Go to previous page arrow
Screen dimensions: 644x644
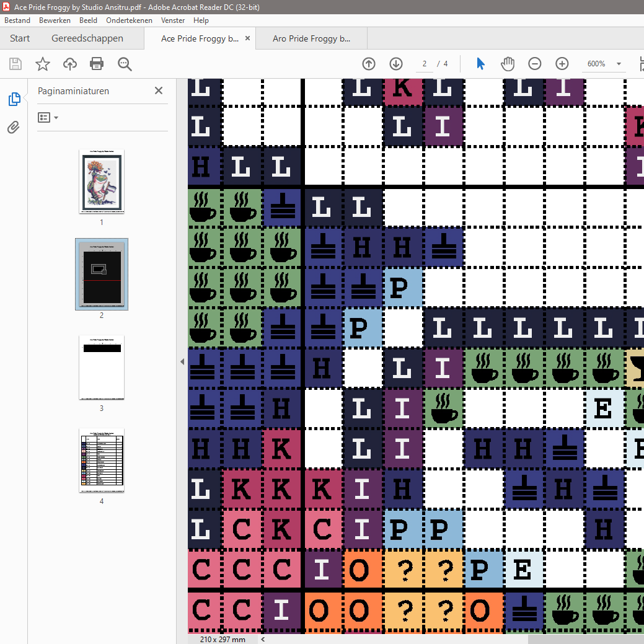369,64
